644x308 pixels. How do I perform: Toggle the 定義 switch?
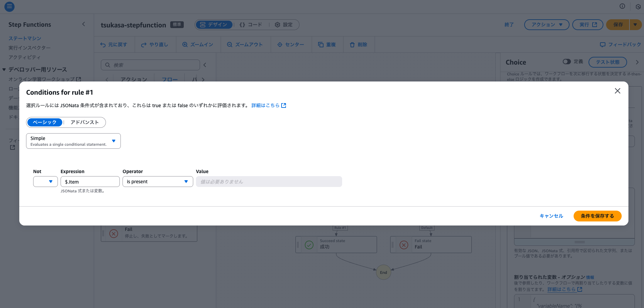click(567, 62)
